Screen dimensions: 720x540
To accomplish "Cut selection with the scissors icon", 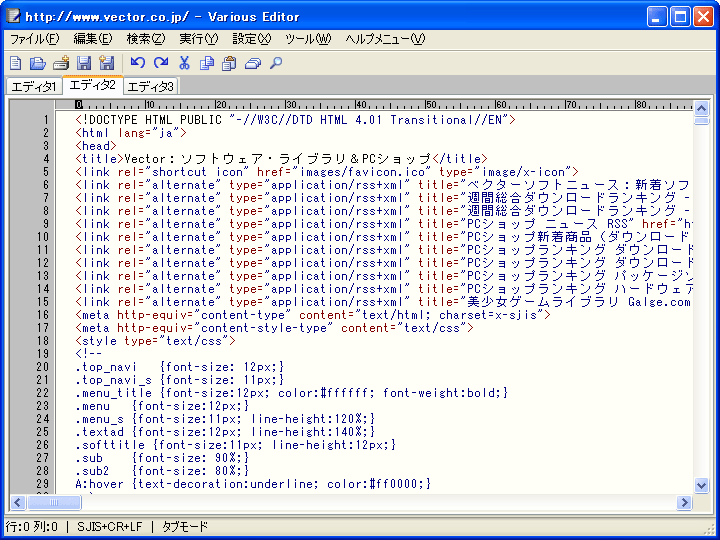I will [x=184, y=62].
